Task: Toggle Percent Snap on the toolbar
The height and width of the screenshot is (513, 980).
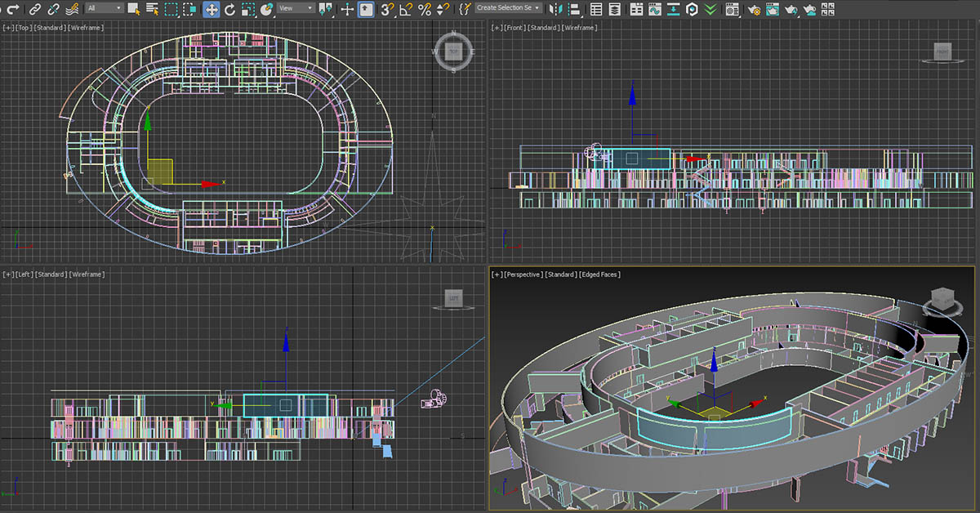Action: (424, 9)
